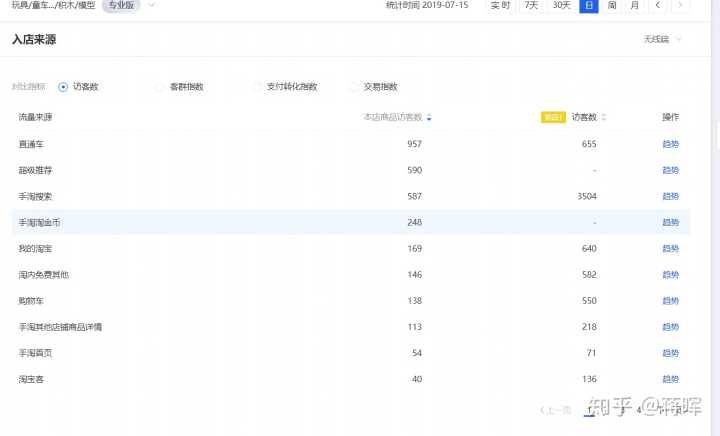Go to previous date with left arrow
The image size is (720, 436).
[657, 6]
